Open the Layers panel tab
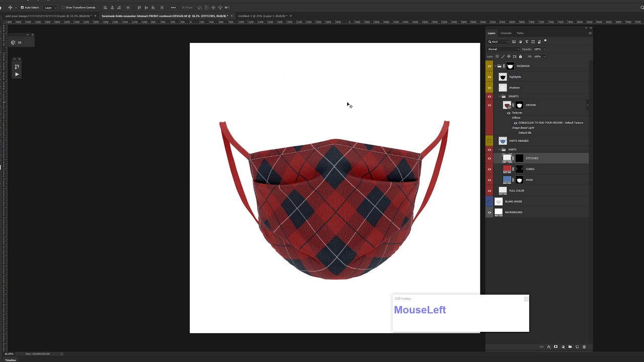 coord(492,33)
